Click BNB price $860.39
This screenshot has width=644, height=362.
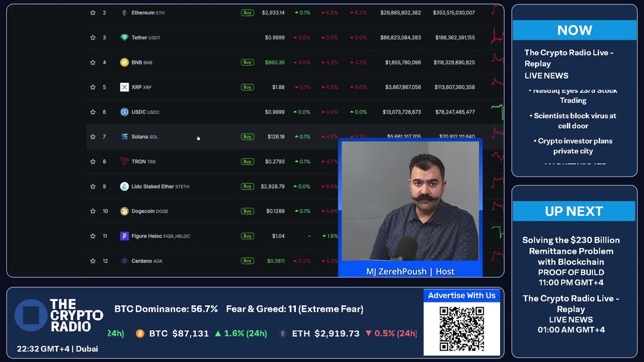click(x=275, y=62)
